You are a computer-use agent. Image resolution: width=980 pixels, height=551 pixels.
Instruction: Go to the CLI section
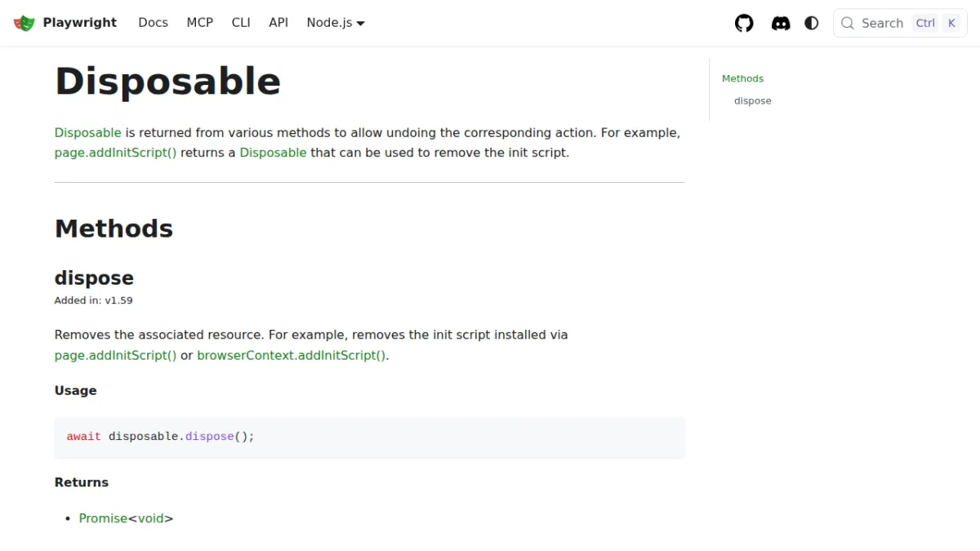[x=241, y=23]
